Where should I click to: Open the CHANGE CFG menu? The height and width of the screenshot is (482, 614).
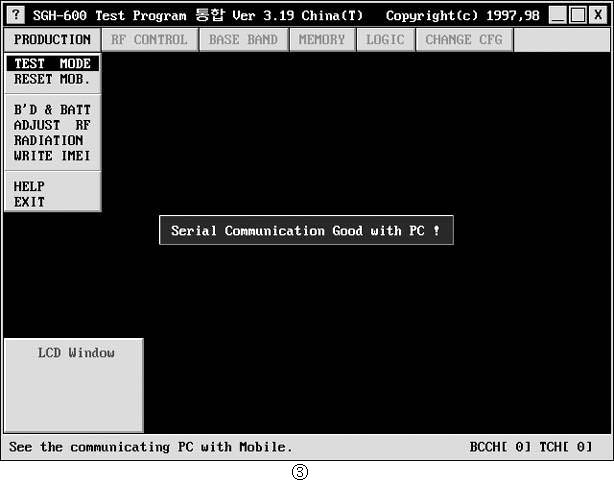coord(464,40)
